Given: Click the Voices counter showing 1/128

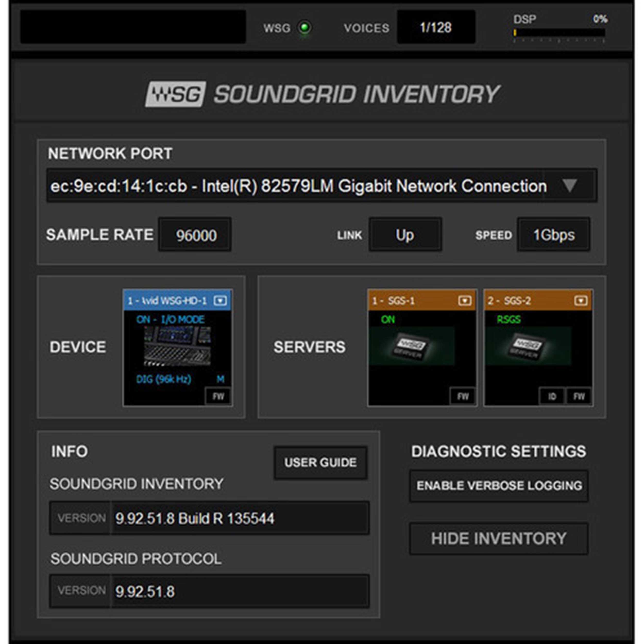Looking at the screenshot, I should 436,27.
